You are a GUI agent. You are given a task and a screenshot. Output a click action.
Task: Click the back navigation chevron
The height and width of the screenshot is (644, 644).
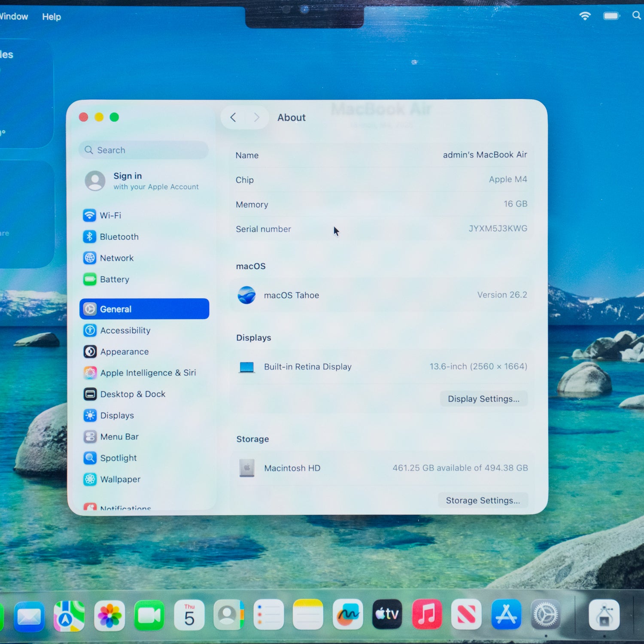click(233, 117)
